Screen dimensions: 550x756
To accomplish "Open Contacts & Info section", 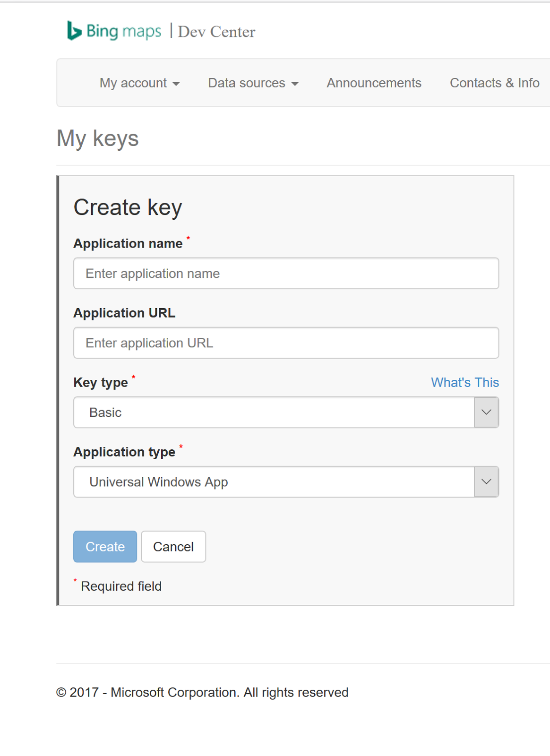I will tap(494, 83).
